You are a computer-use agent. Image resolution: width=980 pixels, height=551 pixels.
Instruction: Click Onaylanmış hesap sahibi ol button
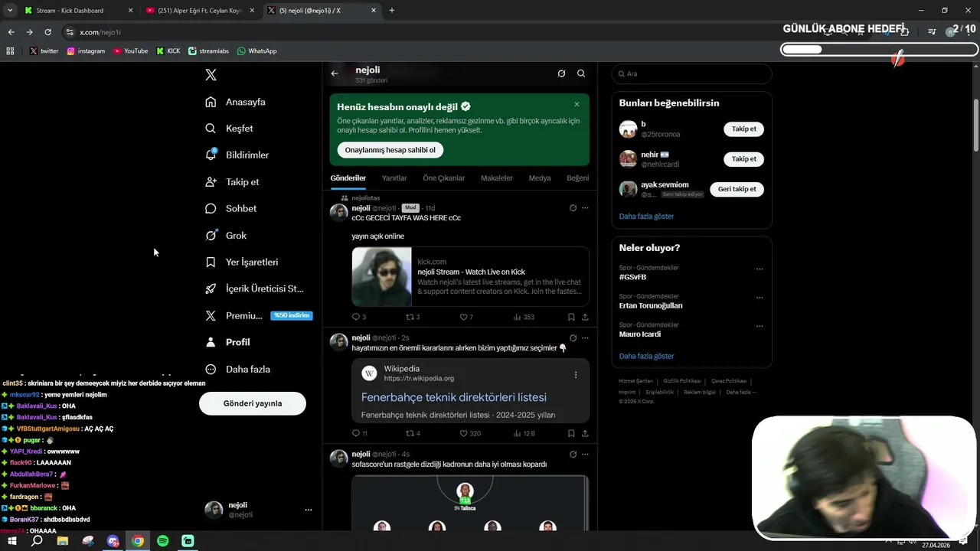390,150
